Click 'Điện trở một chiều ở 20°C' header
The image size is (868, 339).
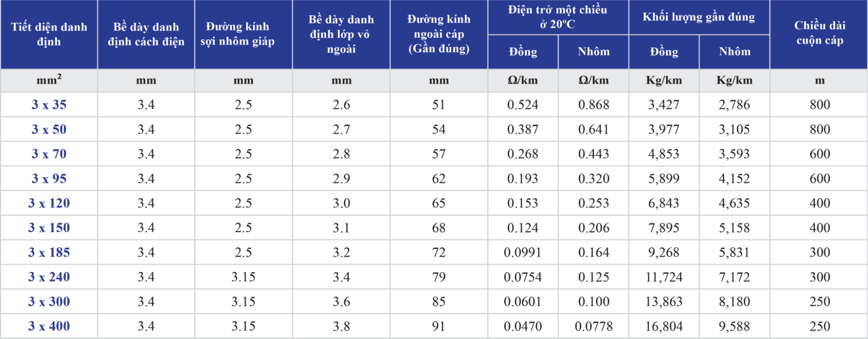click(558, 17)
